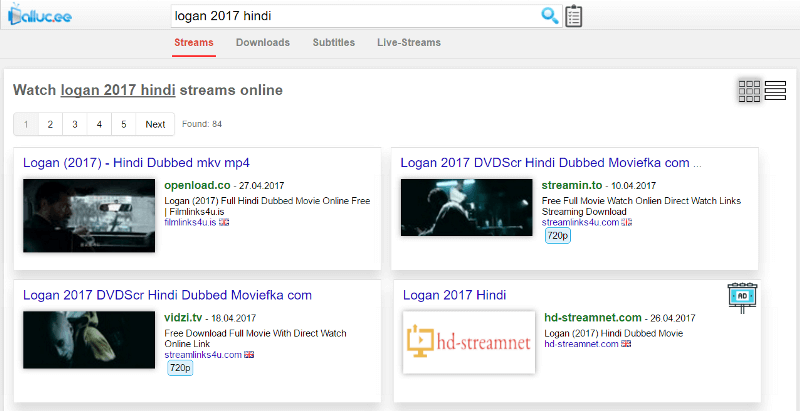Open streamlinks4u.com link under vidzi.tv
Image resolution: width=800 pixels, height=411 pixels.
[203, 355]
